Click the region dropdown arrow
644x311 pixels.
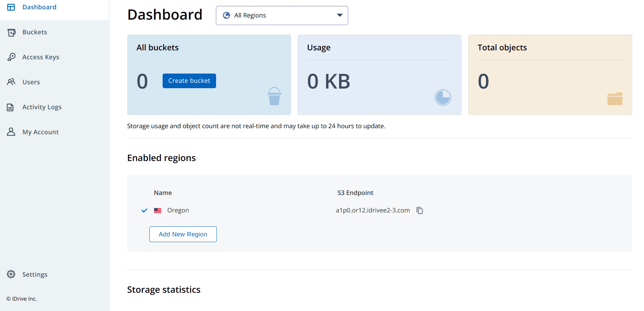[339, 15]
